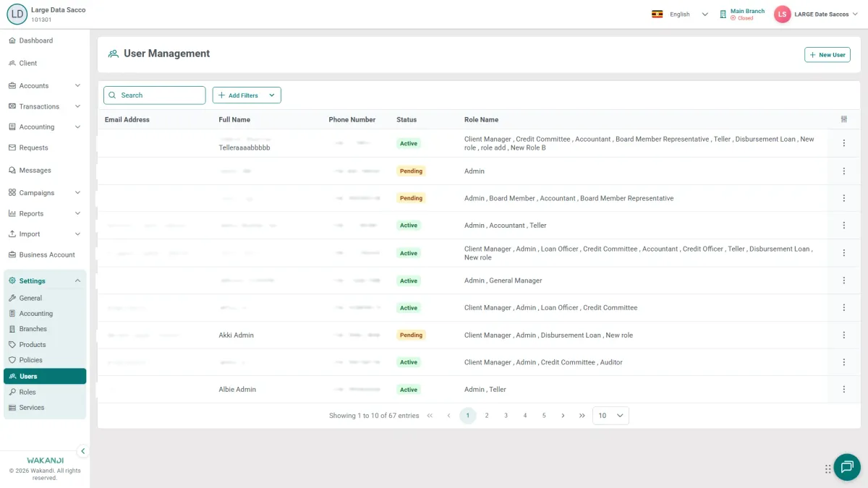This screenshot has width=868, height=488.
Task: Click the Services icon in settings
Action: 12,407
